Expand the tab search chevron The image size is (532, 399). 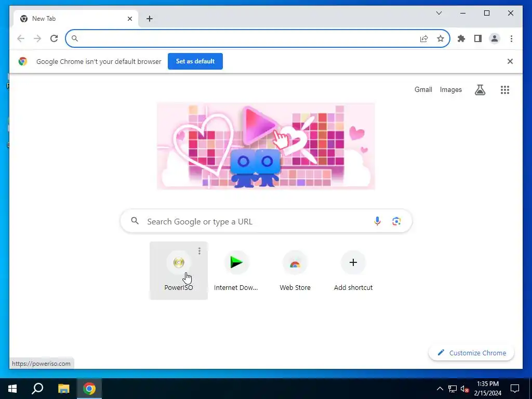tap(438, 13)
